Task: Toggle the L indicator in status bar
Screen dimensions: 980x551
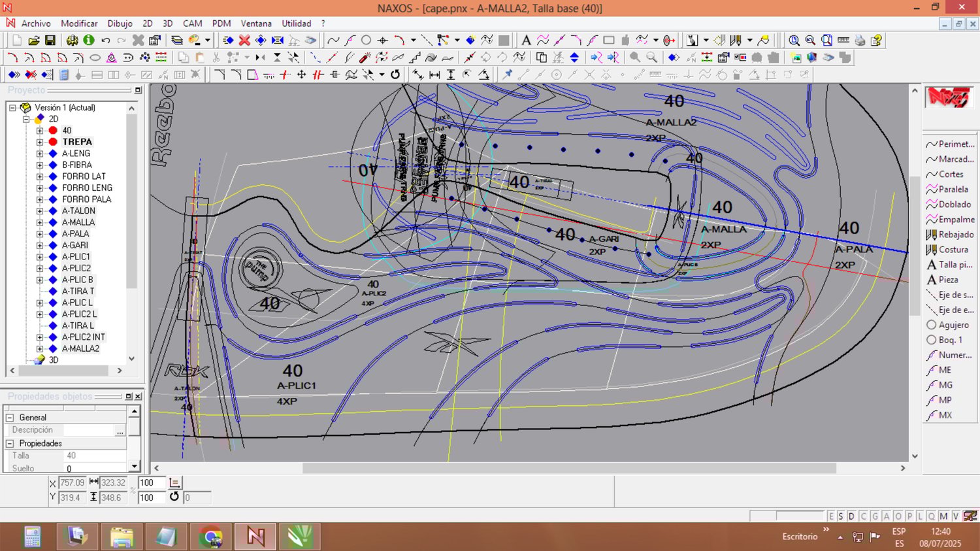Action: click(x=921, y=516)
